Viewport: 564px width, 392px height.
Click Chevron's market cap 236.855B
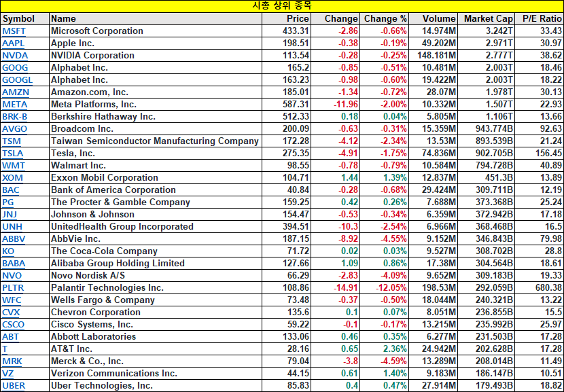(487, 312)
